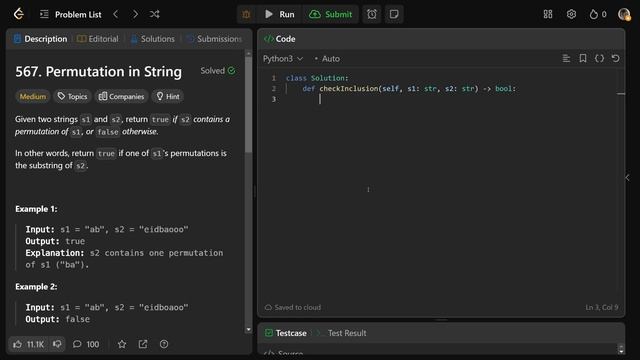640x360 pixels.
Task: Click the Solved status indicator
Action: (218, 71)
